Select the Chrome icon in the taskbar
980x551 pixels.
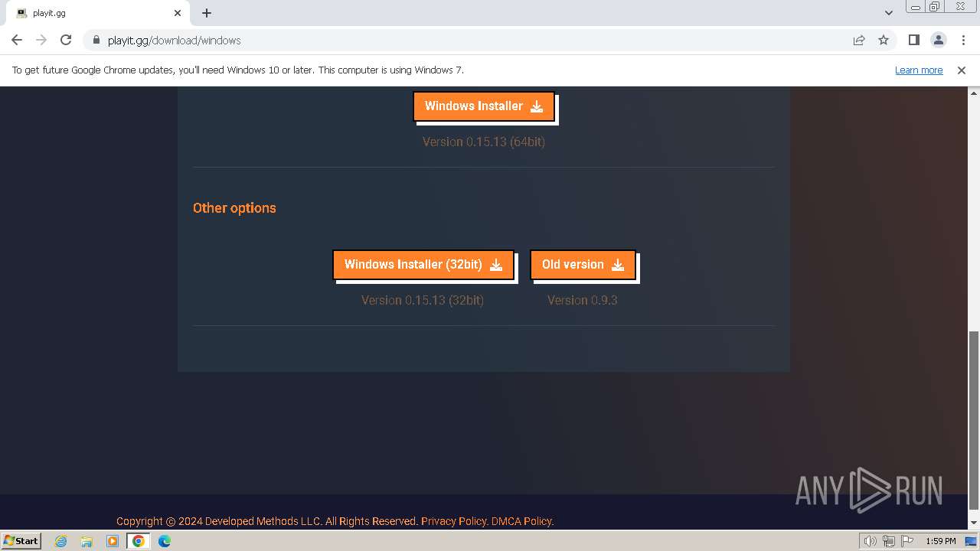(138, 540)
